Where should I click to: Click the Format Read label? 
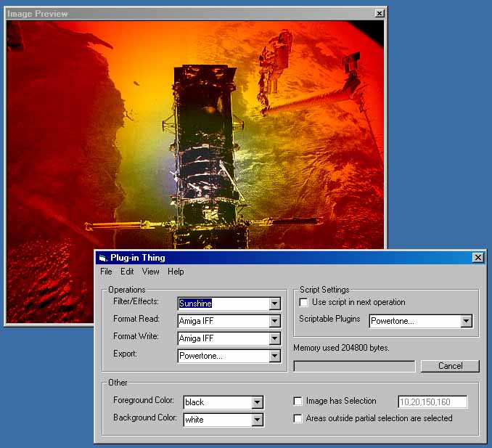136,319
